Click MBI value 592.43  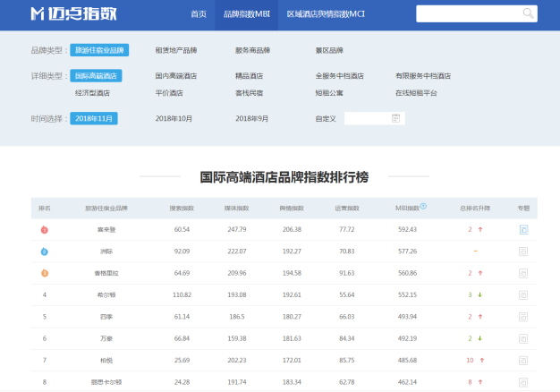coord(408,229)
